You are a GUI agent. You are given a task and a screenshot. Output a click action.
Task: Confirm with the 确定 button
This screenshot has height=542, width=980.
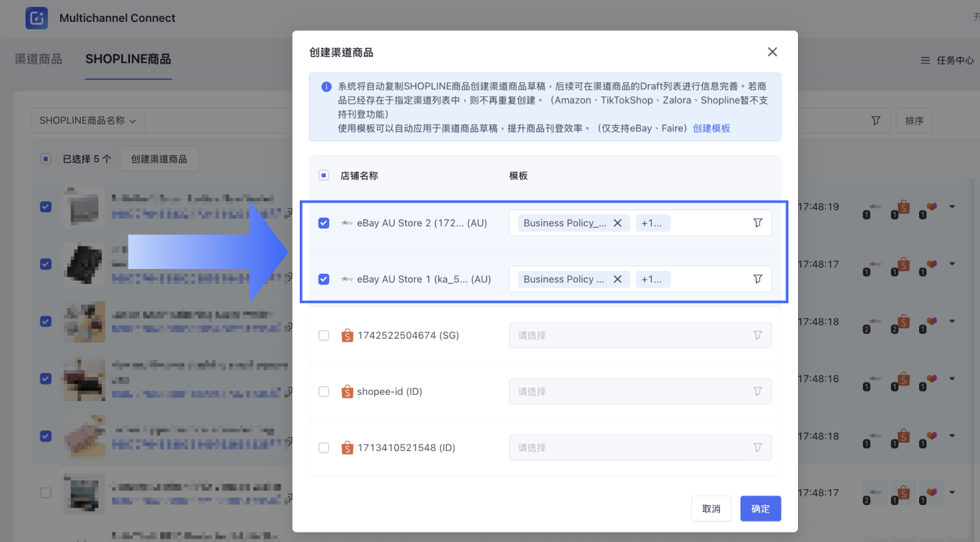[x=760, y=508]
